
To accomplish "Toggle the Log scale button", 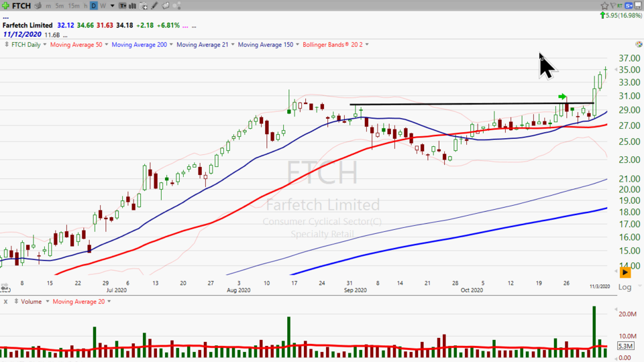I will [x=625, y=287].
